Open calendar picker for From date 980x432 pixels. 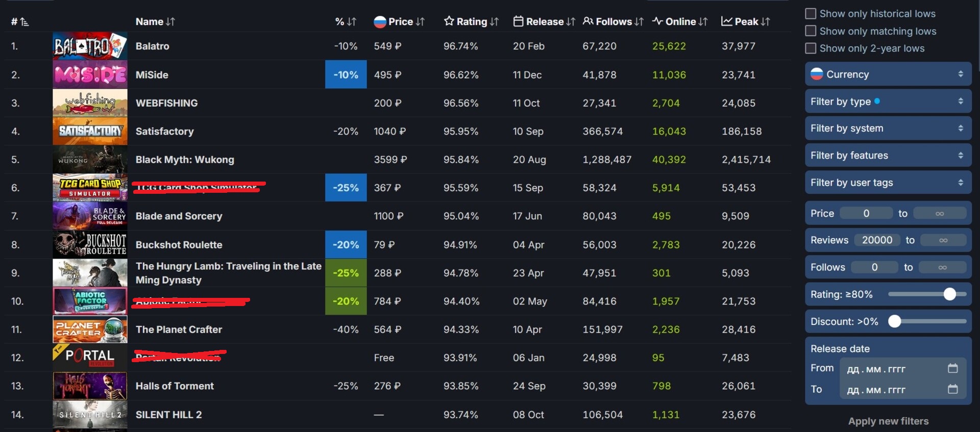click(952, 368)
